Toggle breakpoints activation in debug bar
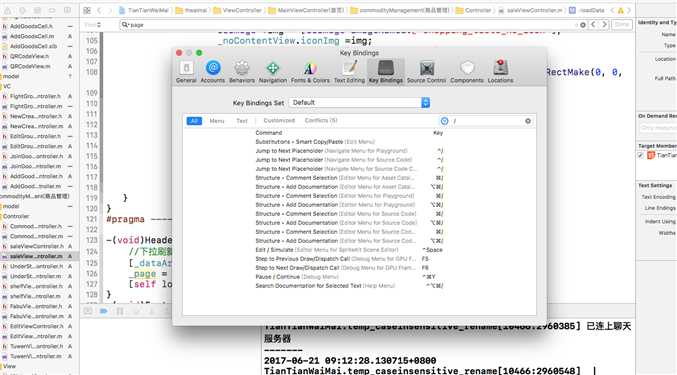 pos(104,311)
